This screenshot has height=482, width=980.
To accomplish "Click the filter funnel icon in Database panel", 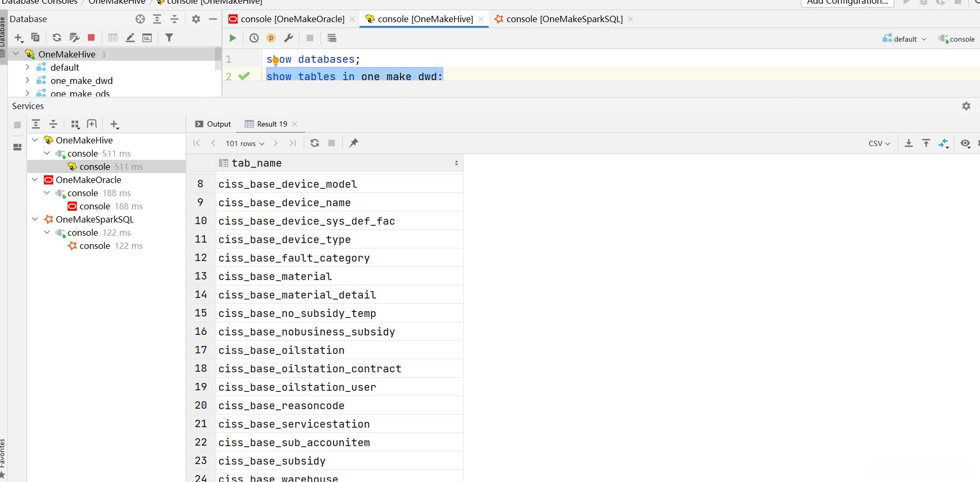I will (x=169, y=37).
